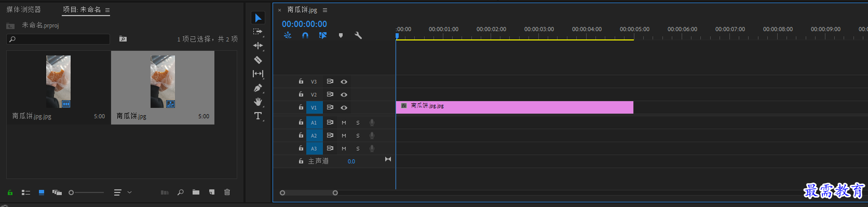Select the Pen tool
868x207 pixels.
coord(257,88)
